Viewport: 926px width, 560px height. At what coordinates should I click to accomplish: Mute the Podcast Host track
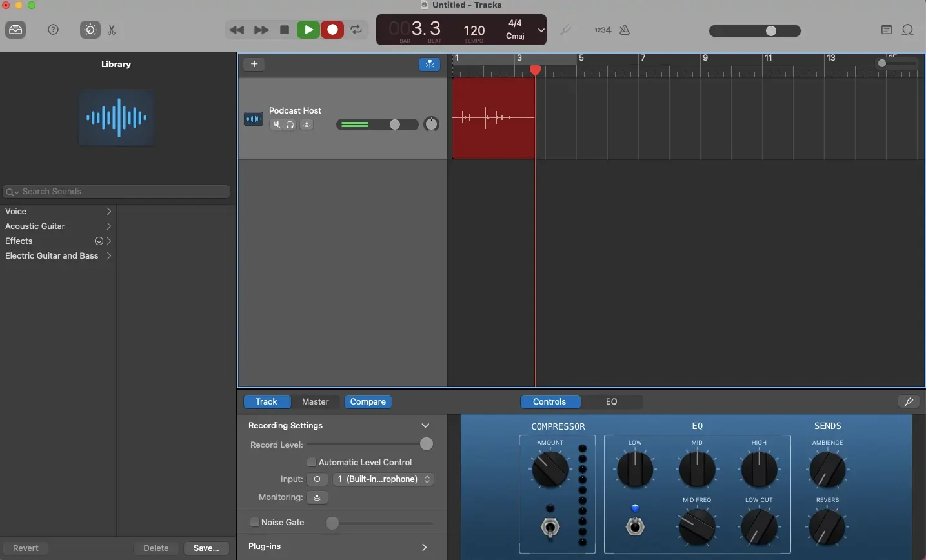click(x=276, y=125)
